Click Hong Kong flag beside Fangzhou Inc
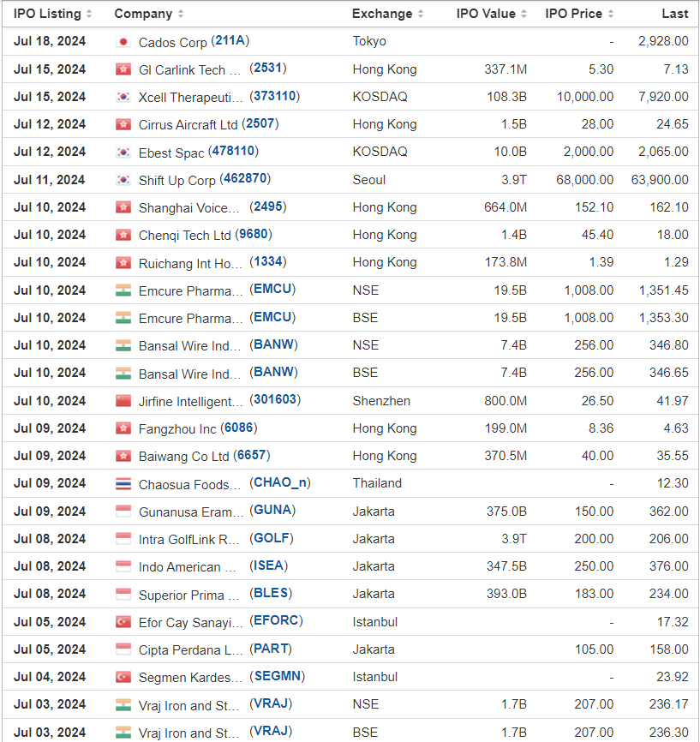 123,428
